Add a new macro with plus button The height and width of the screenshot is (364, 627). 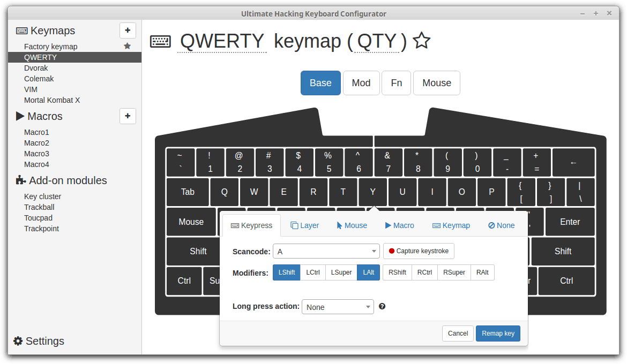coord(128,116)
